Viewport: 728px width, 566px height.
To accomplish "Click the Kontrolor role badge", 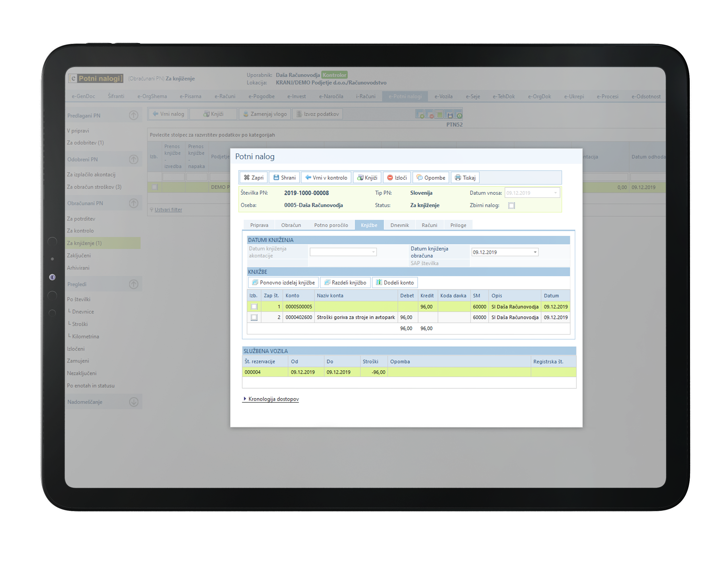I will click(334, 75).
